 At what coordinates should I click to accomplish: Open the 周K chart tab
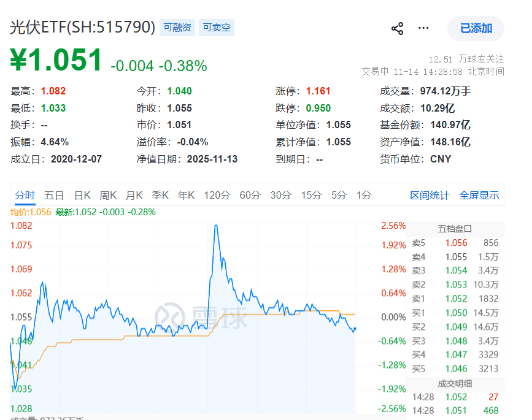click(108, 196)
